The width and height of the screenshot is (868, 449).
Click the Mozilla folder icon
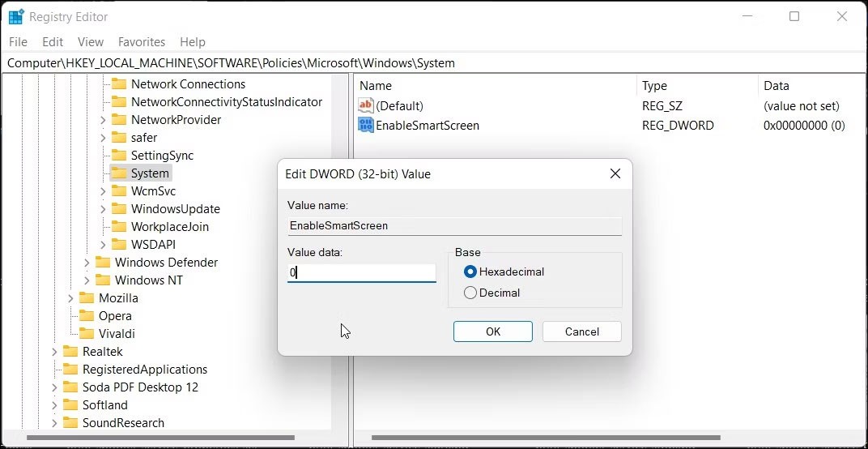[87, 298]
